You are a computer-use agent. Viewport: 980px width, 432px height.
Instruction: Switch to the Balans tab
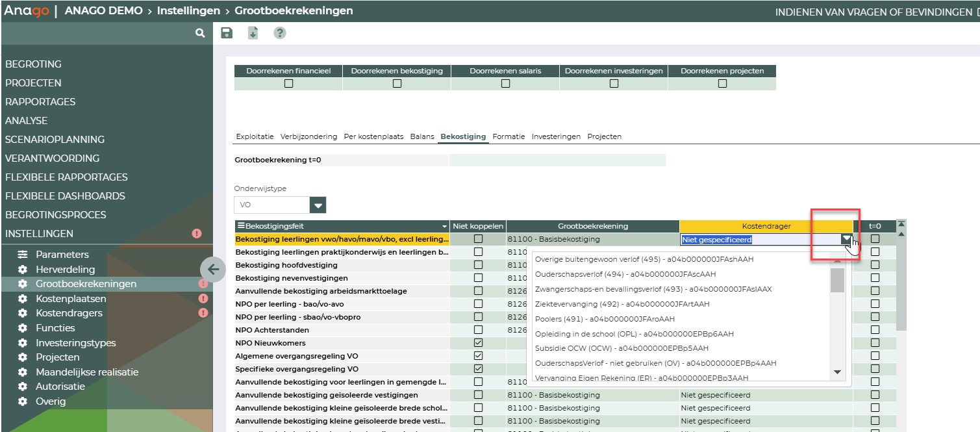[422, 136]
